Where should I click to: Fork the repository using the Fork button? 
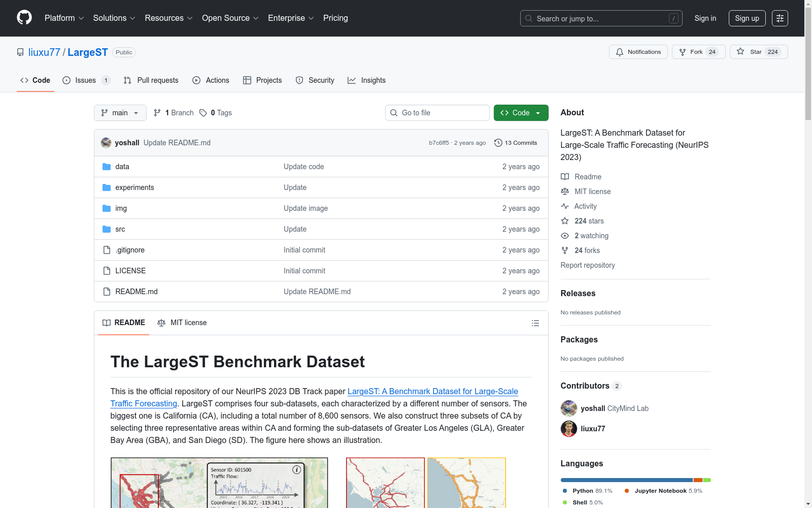tap(698, 52)
